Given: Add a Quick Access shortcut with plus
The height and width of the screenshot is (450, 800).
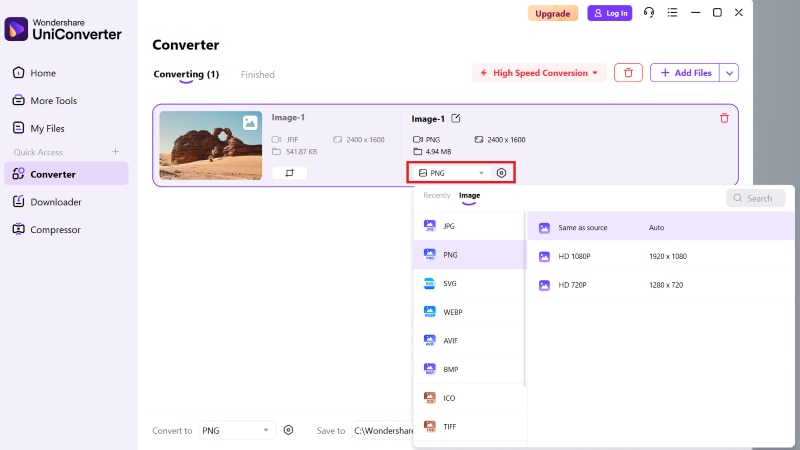Looking at the screenshot, I should pyautogui.click(x=115, y=152).
